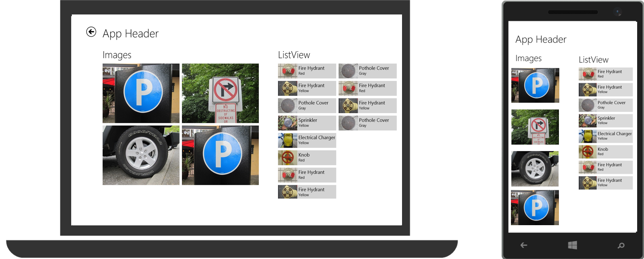Tap the phone's search magnifier button
This screenshot has height=259, width=644.
(x=621, y=245)
